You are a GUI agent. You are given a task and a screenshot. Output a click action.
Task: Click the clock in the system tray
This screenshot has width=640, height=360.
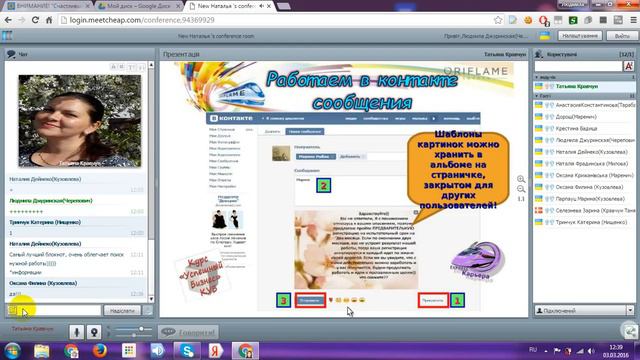click(616, 351)
